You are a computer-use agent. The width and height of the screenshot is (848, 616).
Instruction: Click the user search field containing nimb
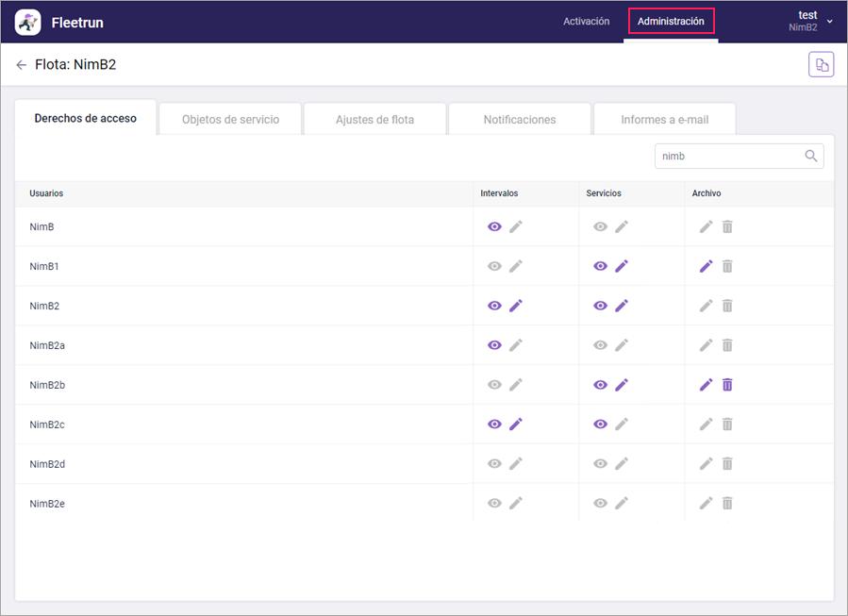click(726, 157)
